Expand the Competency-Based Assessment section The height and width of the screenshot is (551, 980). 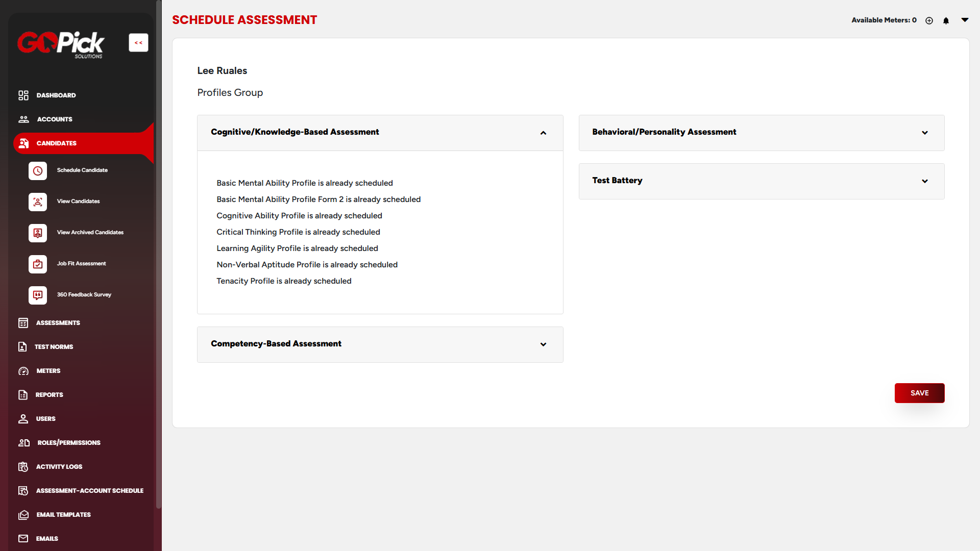pos(543,345)
